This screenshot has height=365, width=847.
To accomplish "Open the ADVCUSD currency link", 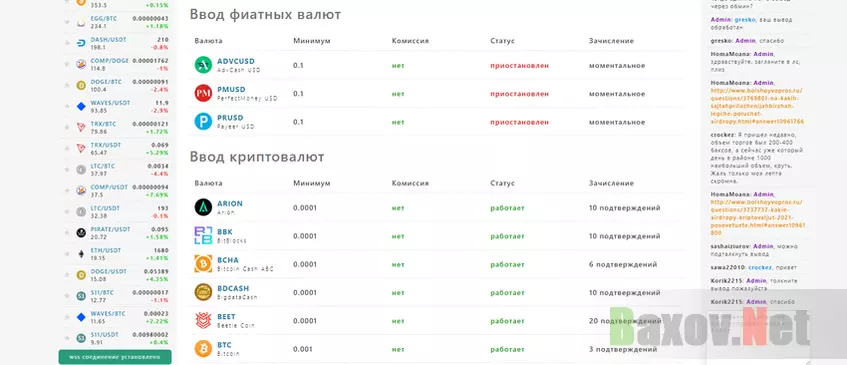I will click(236, 62).
